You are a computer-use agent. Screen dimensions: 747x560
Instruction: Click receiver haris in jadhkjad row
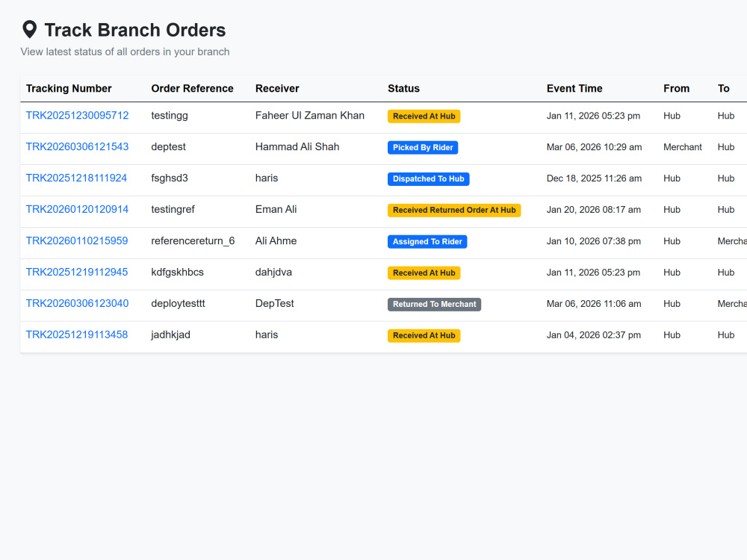(x=267, y=335)
